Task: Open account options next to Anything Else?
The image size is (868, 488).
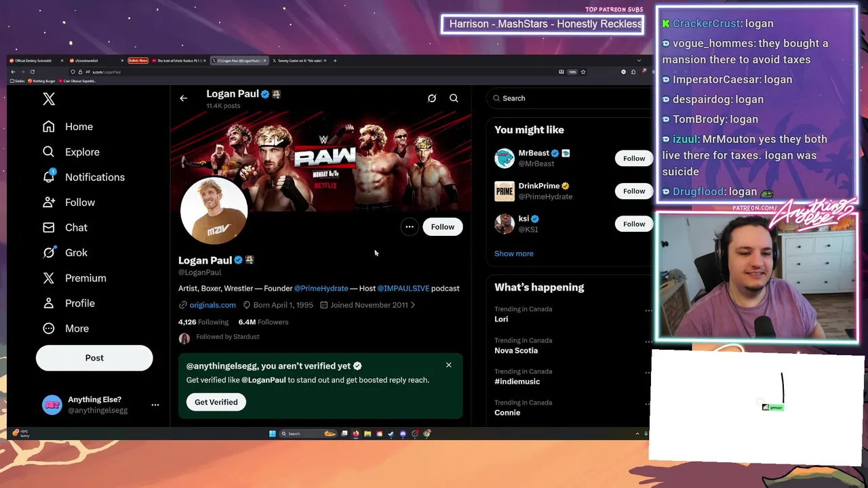Action: click(x=155, y=405)
